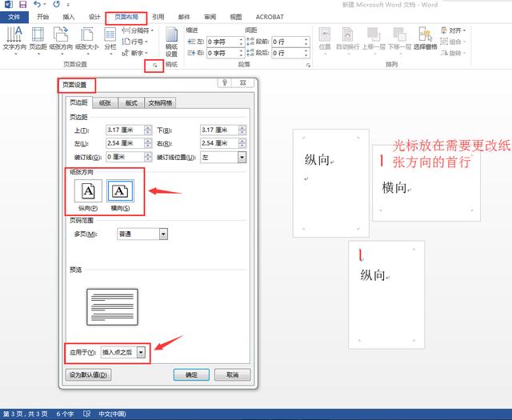Select the 页面布局 ribbon tab
The image size is (512, 420).
coord(126,17)
